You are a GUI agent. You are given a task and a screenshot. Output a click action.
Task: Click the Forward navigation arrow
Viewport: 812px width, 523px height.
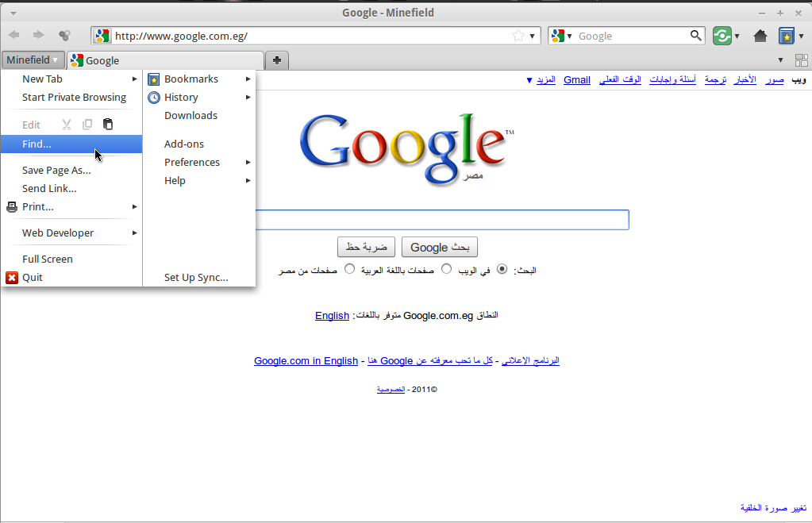coord(38,35)
